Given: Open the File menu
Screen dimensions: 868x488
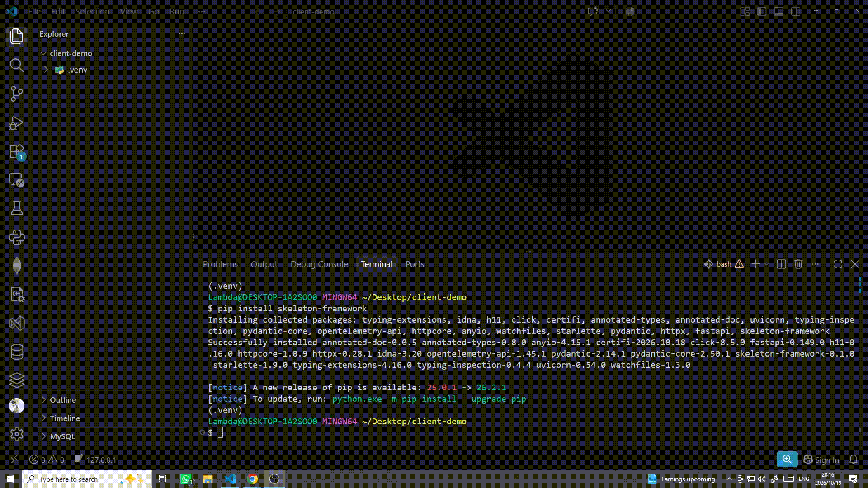Looking at the screenshot, I should (34, 12).
